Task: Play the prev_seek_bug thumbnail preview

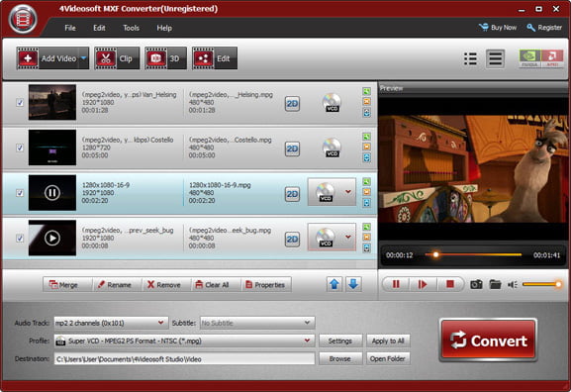Action: [x=52, y=238]
